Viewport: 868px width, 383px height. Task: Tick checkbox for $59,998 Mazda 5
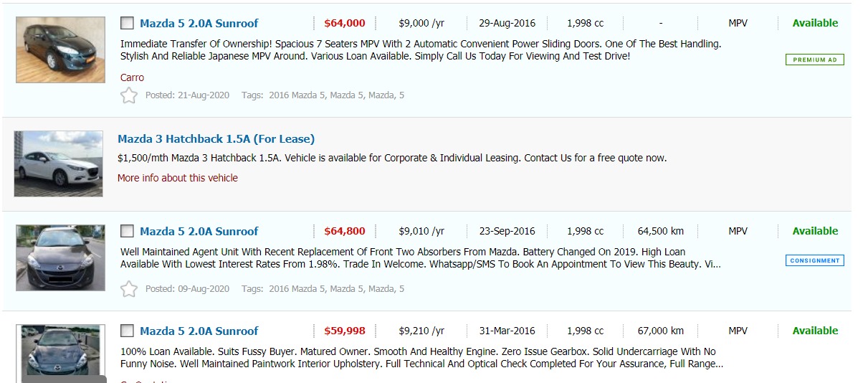127,331
